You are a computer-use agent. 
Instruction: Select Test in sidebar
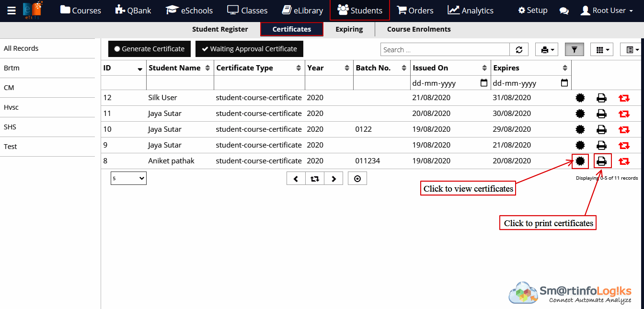tap(47, 147)
